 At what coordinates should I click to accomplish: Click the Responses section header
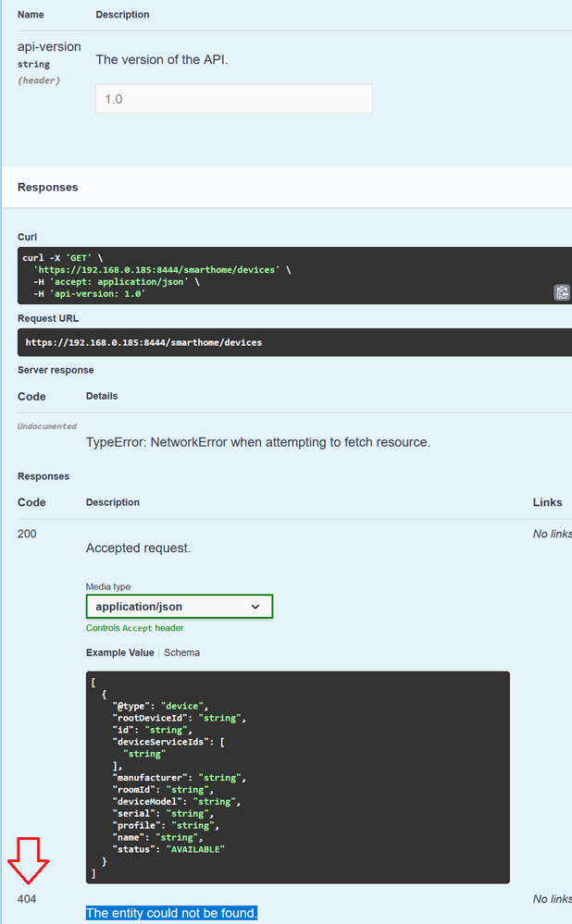(47, 187)
